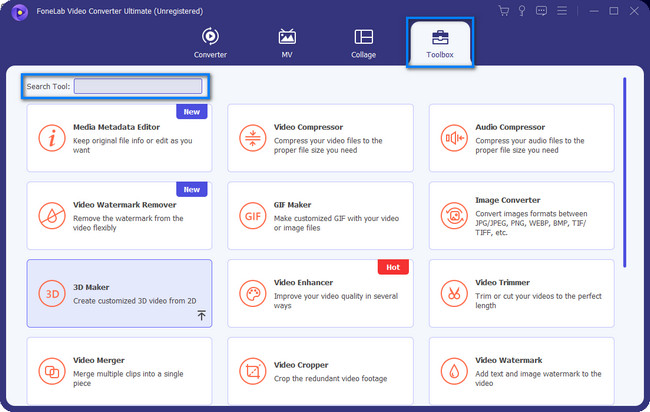Click the Video Compressor icon

coord(252,138)
